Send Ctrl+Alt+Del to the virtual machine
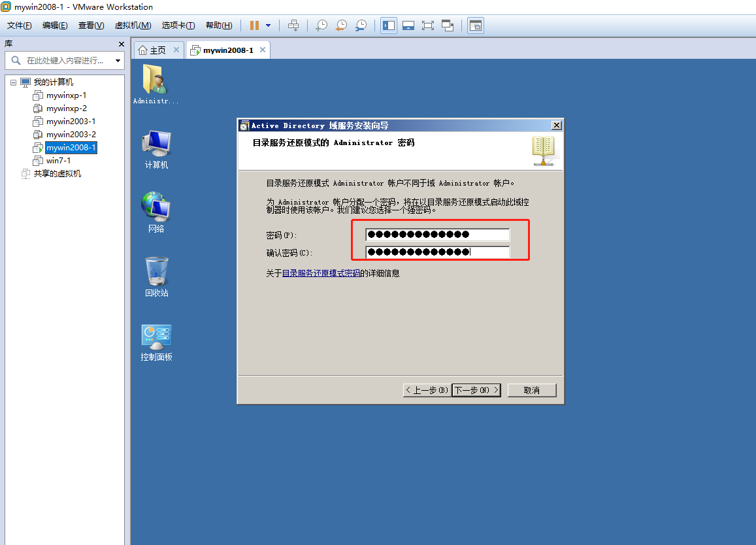The width and height of the screenshot is (756, 545). coord(293,25)
